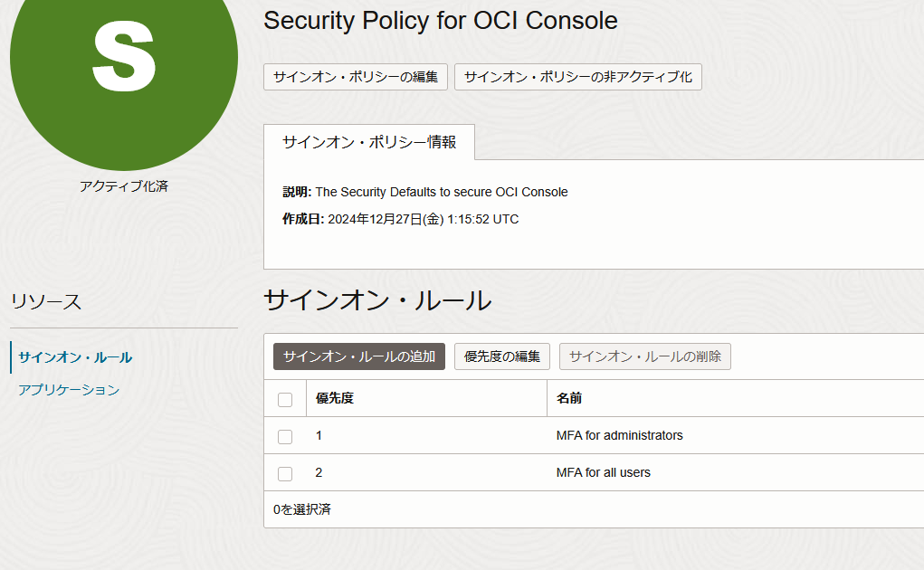This screenshot has width=924, height=570.
Task: Click the 0を選択済 selection count text
Action: click(302, 509)
